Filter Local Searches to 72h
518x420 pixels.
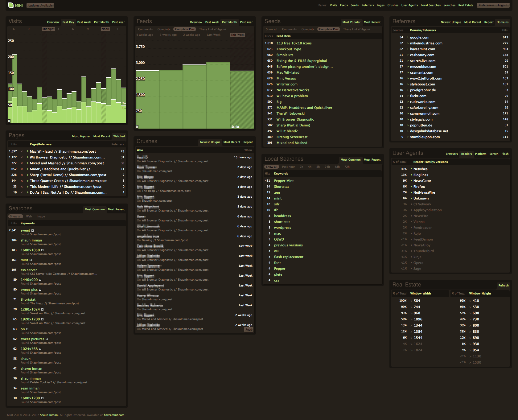point(347,167)
